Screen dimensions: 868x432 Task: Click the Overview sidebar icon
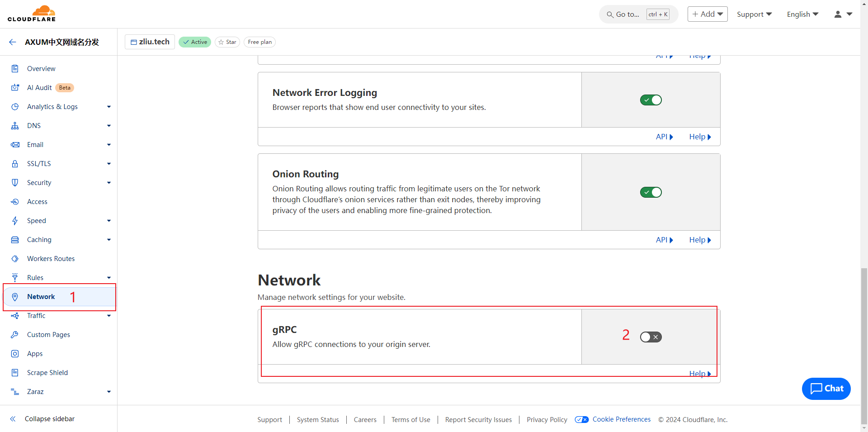coord(15,69)
